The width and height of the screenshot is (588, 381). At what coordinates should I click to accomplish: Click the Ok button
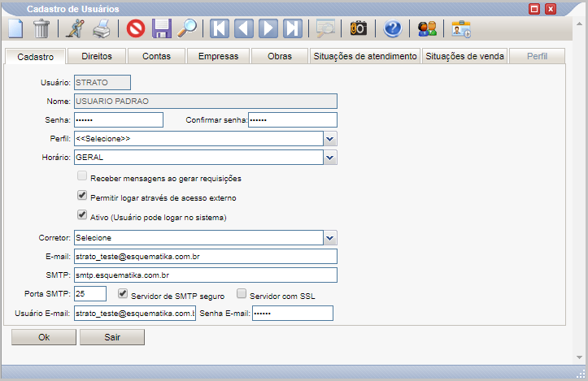point(44,337)
